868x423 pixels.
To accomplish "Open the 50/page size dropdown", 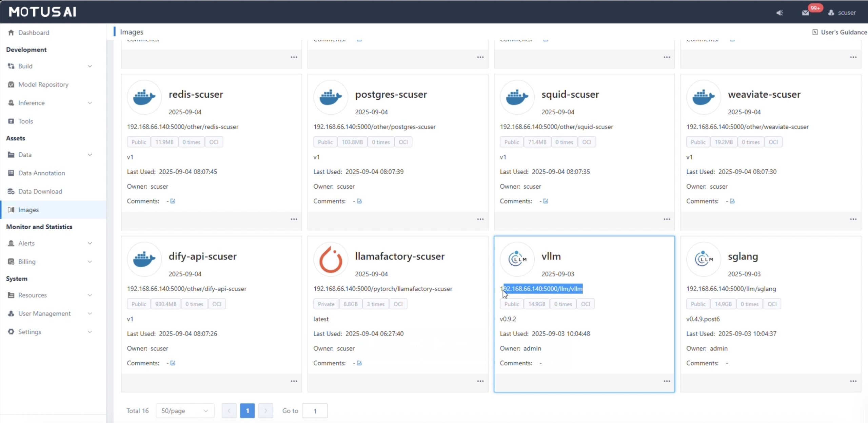I will [x=185, y=411].
